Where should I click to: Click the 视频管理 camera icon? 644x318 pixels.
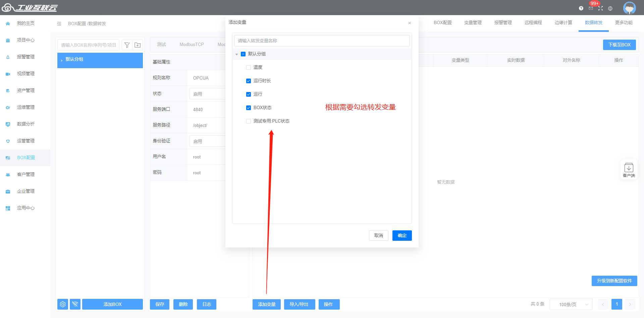point(8,74)
